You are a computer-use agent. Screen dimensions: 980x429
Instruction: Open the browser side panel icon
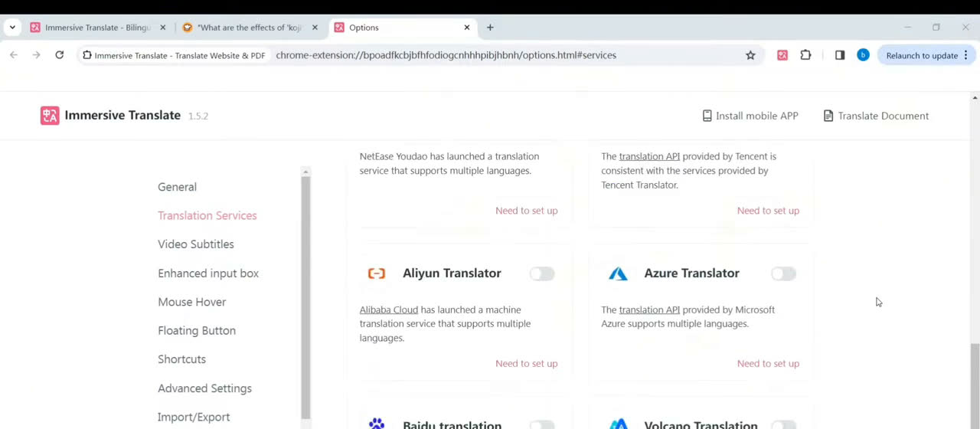pos(840,55)
